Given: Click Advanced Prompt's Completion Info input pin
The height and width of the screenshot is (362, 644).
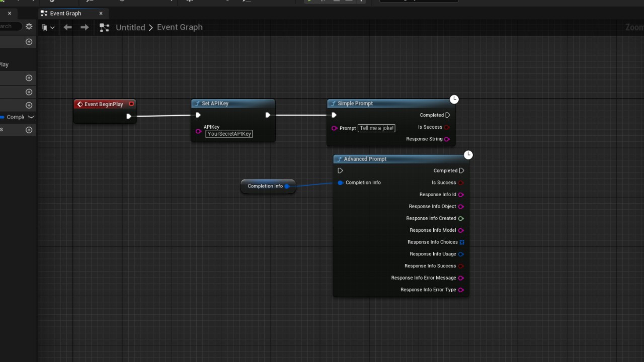Looking at the screenshot, I should [340, 183].
